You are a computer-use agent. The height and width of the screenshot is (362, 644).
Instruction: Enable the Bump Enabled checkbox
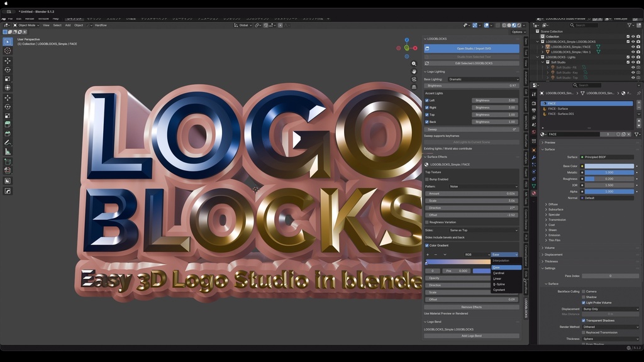pyautogui.click(x=427, y=179)
